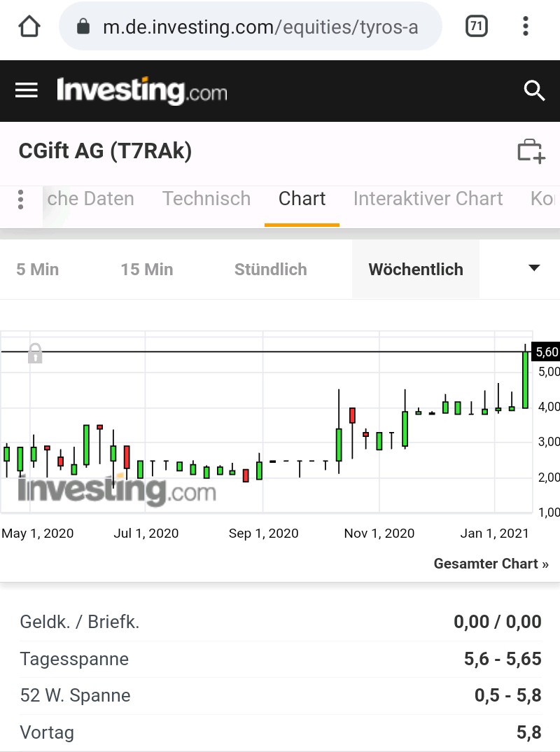Tap the May 1, 2020 axis label
The height and width of the screenshot is (752, 560).
coord(37,534)
